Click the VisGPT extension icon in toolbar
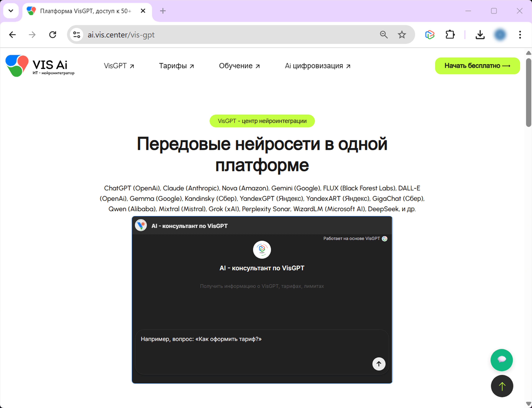The width and height of the screenshot is (532, 408). click(430, 35)
